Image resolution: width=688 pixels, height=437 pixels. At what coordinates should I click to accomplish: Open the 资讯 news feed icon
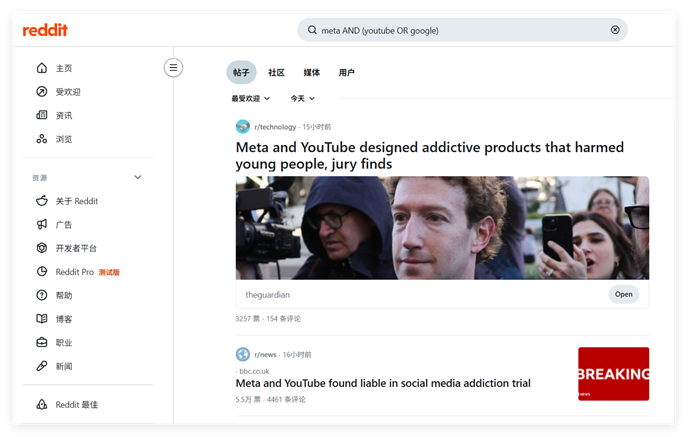point(42,115)
